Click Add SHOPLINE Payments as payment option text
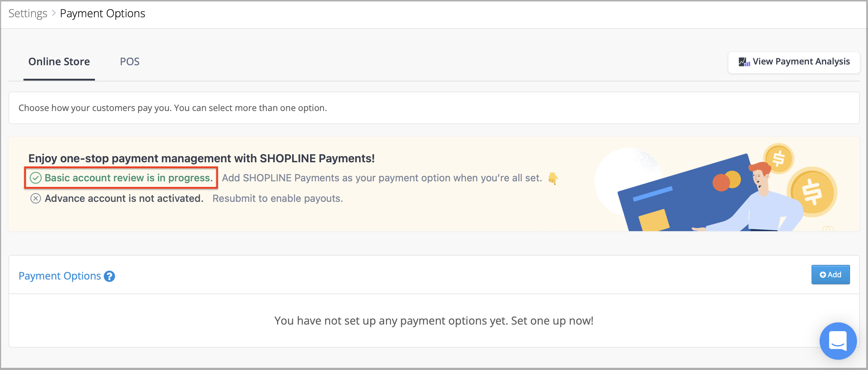Screen dimensions: 868x370 (x=382, y=178)
